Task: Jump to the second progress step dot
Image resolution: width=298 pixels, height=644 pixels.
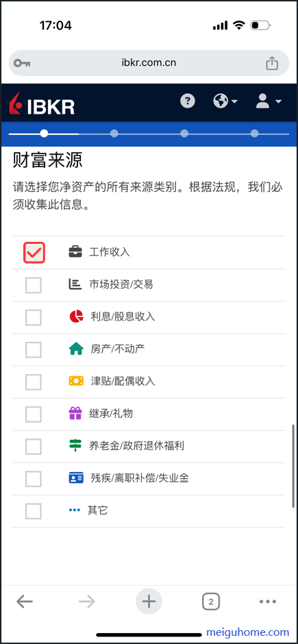Action: [x=114, y=134]
